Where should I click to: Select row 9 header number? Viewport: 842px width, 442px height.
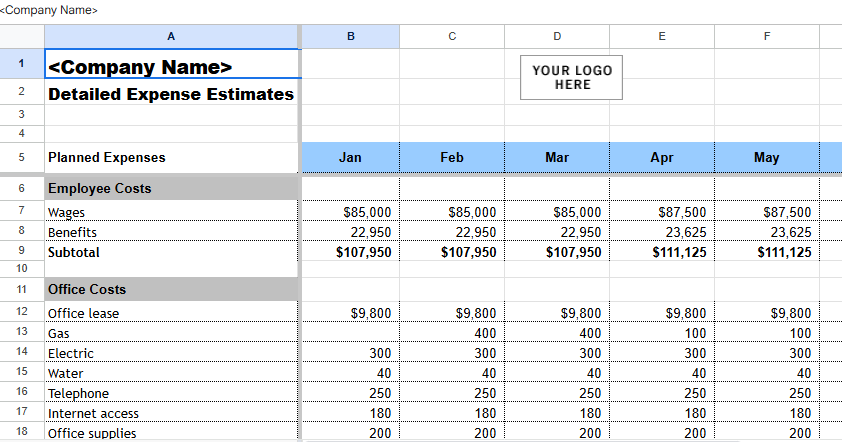pyautogui.click(x=21, y=252)
